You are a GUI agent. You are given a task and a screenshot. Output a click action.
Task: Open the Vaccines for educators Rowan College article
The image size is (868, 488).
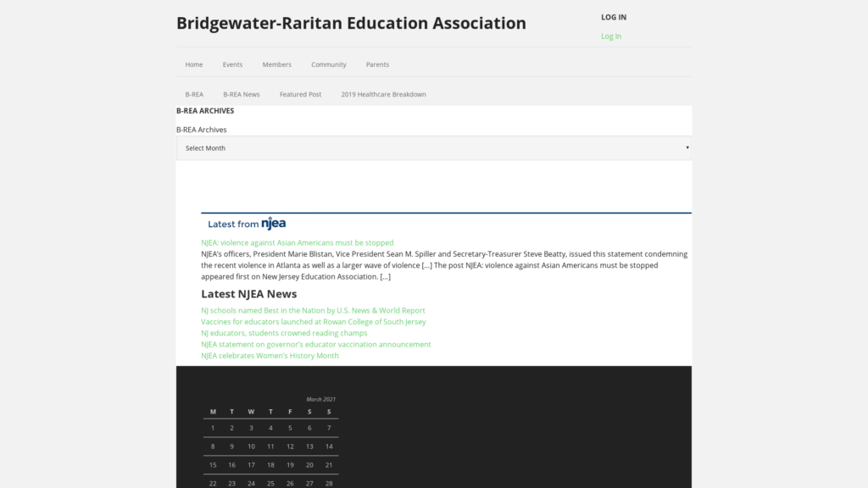click(x=313, y=322)
